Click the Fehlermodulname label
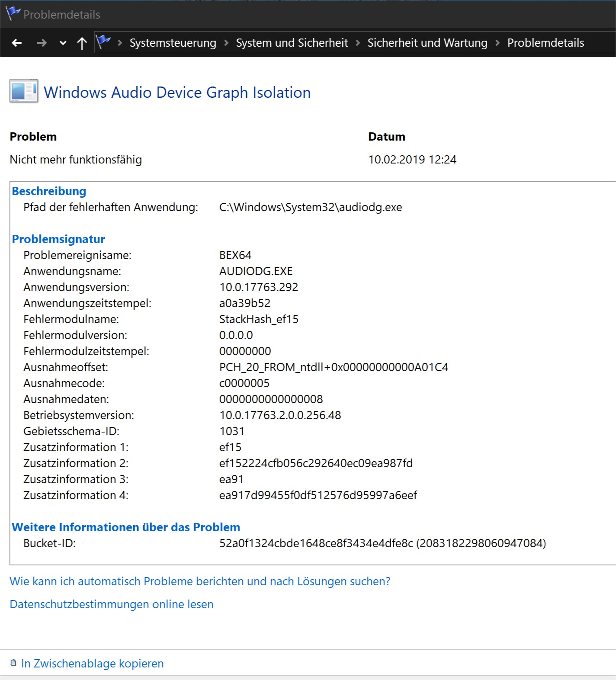The width and height of the screenshot is (616, 680). click(71, 319)
